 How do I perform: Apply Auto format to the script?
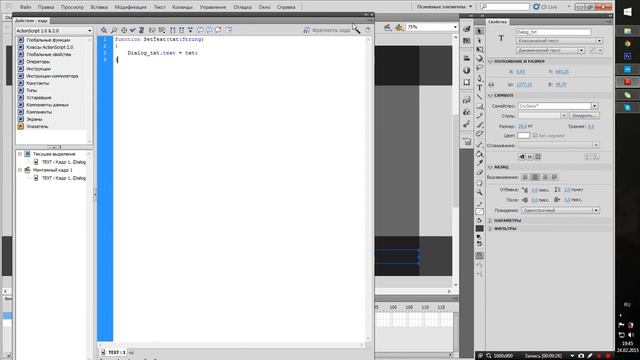click(x=141, y=30)
